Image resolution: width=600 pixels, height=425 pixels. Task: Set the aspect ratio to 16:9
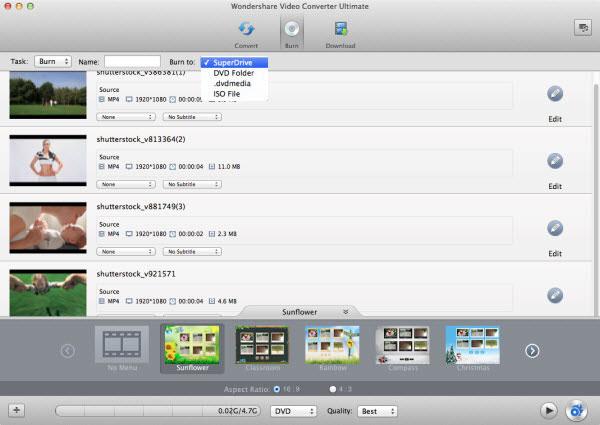[x=277, y=389]
